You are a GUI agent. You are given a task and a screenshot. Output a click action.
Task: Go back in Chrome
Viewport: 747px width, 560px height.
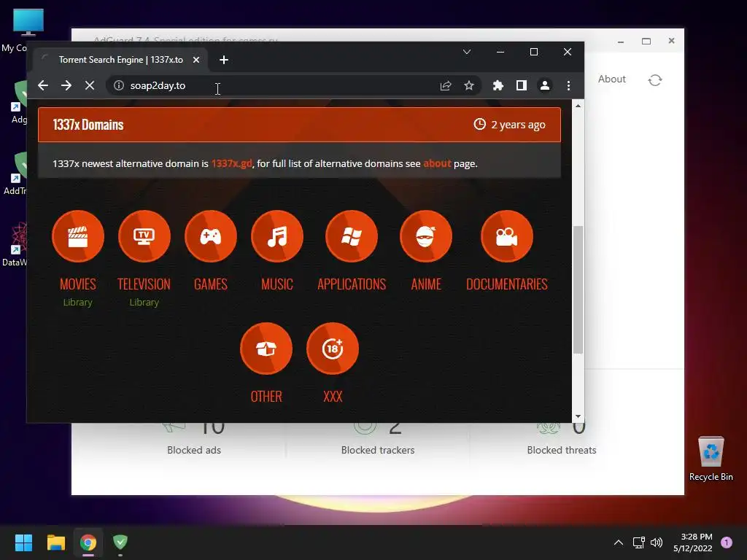click(43, 85)
